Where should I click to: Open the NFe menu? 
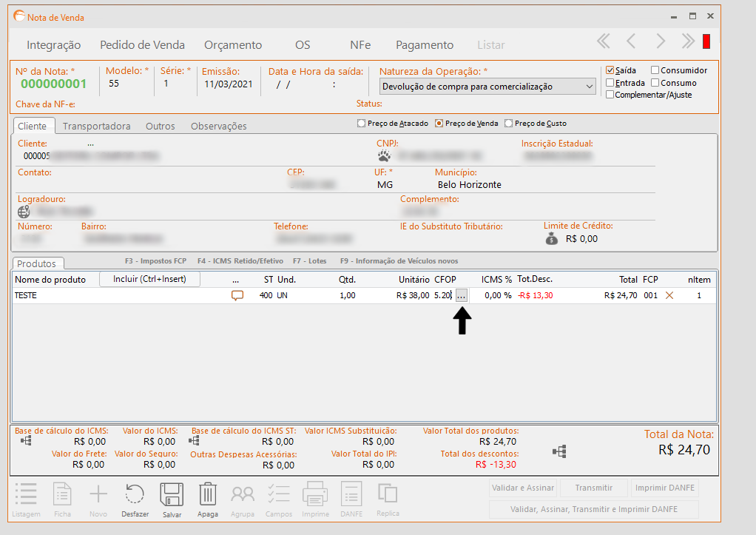tap(360, 45)
